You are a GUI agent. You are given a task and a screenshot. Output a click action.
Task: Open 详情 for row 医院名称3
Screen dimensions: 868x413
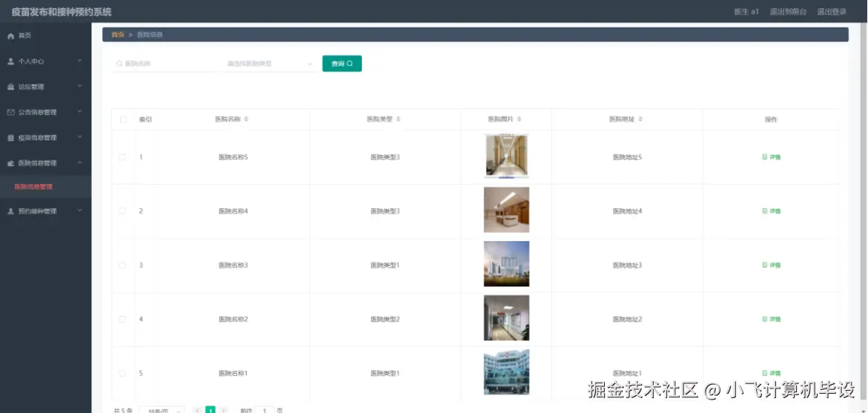(x=772, y=265)
